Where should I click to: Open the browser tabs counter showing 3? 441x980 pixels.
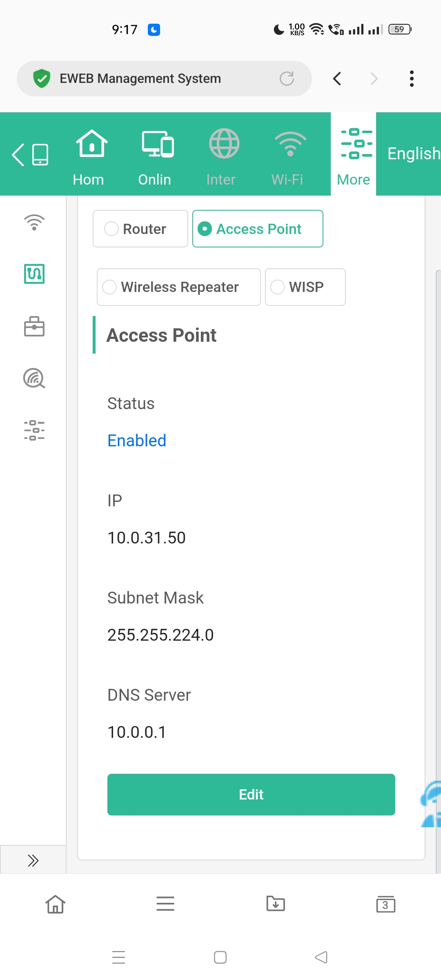(385, 904)
